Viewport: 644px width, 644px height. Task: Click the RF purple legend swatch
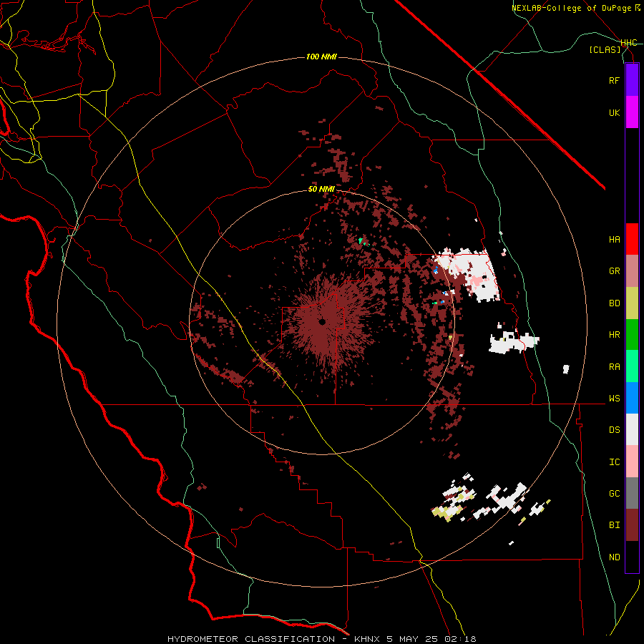(632, 80)
